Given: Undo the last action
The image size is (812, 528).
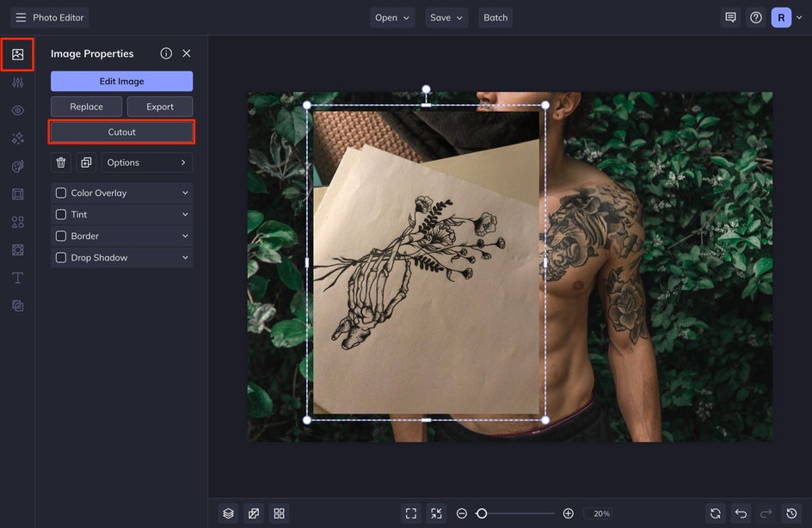Looking at the screenshot, I should click(741, 513).
